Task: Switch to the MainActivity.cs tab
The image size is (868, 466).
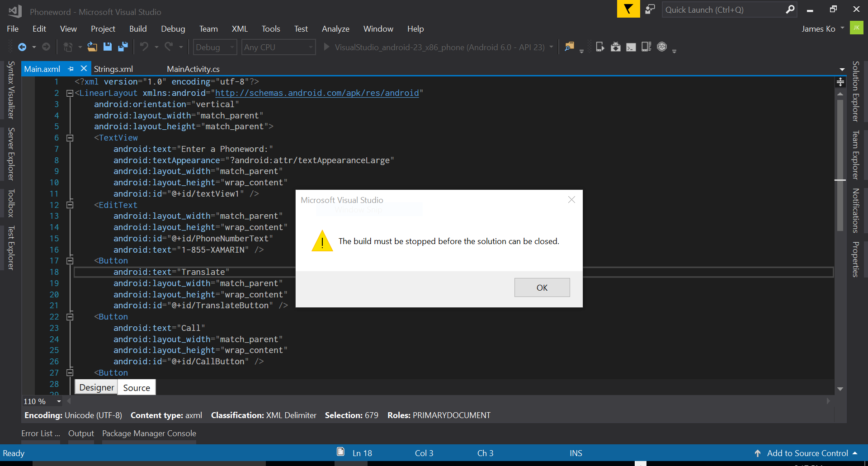Action: coord(193,69)
